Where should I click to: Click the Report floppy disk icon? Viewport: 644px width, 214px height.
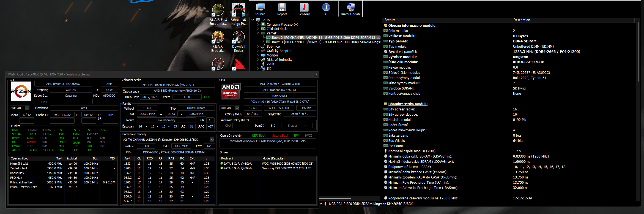click(282, 9)
